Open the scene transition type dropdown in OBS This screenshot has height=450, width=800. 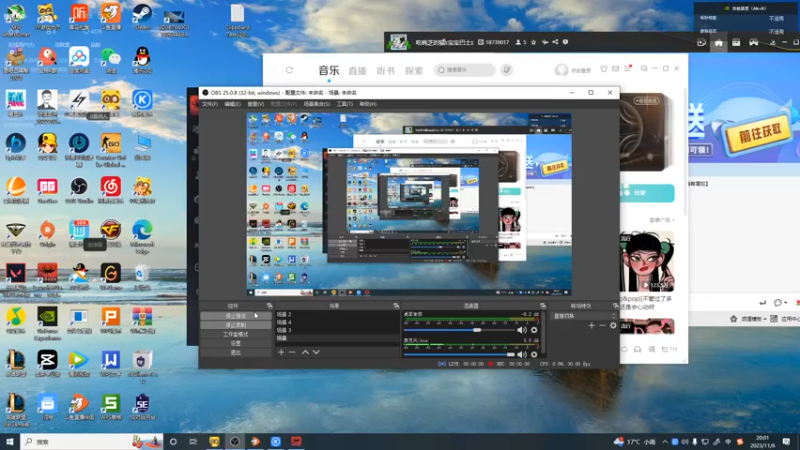point(585,316)
